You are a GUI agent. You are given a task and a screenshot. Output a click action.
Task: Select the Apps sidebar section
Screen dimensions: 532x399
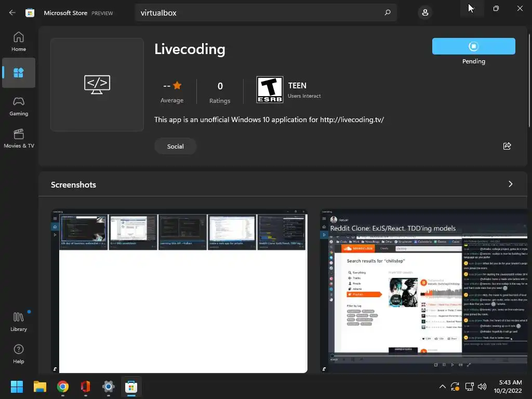(x=19, y=73)
